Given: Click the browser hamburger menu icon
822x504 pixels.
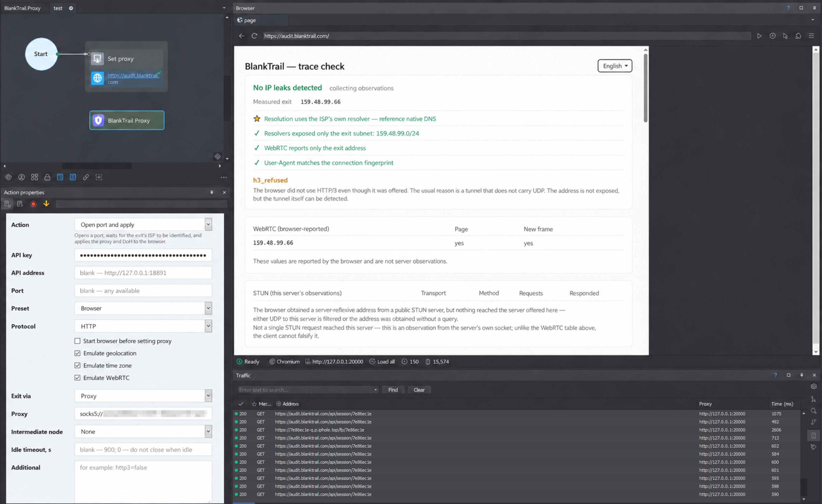Looking at the screenshot, I should click(x=811, y=36).
